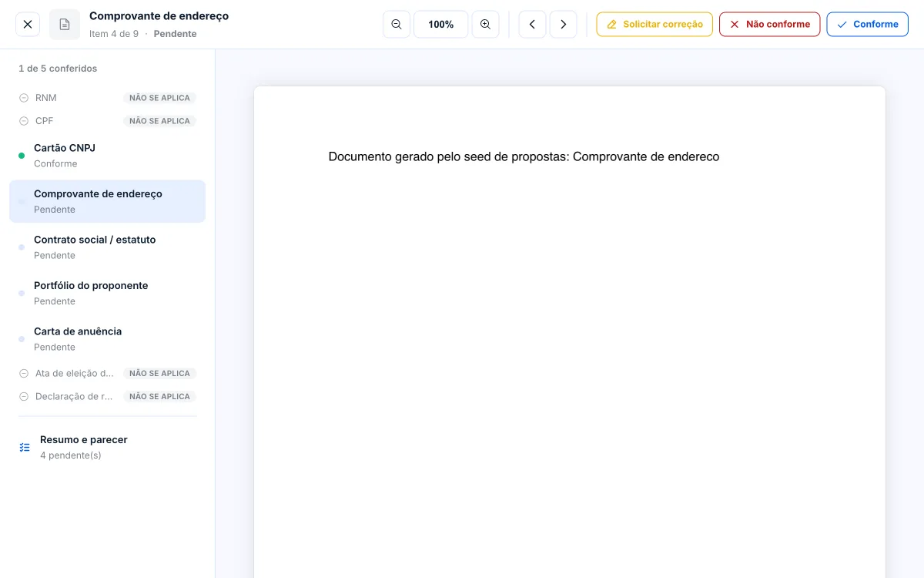Click the 100% zoom level field
The height and width of the screenshot is (578, 924).
coord(441,25)
